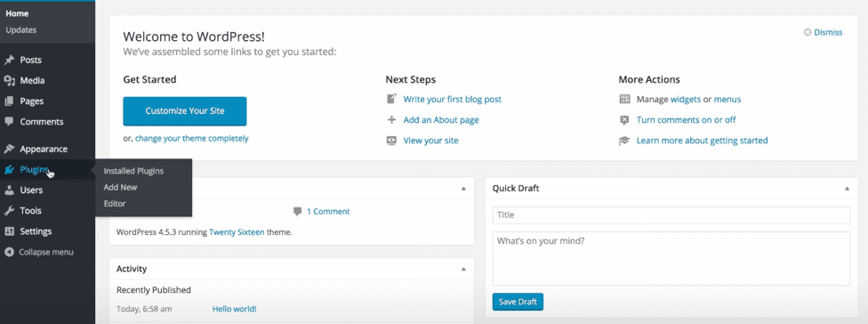
Task: Open the Pages menu label
Action: (31, 101)
